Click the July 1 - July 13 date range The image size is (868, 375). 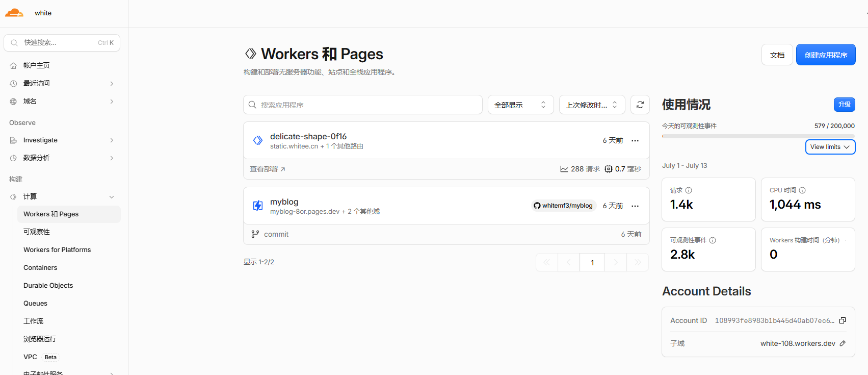coord(685,166)
